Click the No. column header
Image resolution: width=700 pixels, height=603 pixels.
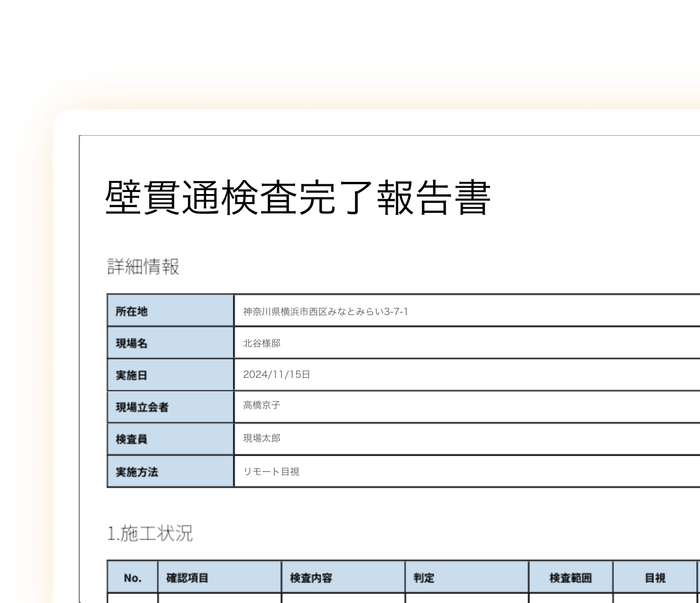132,578
